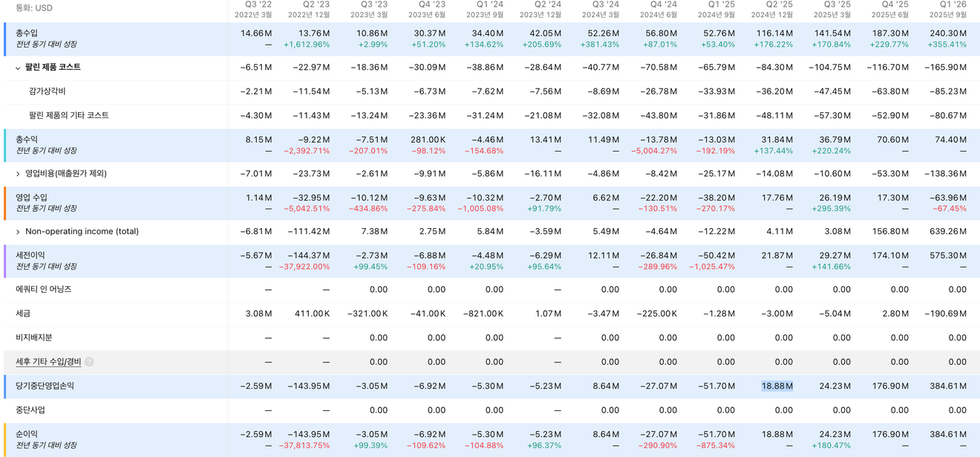Collapse the 팔린 제품 코스트 row

click(18, 68)
